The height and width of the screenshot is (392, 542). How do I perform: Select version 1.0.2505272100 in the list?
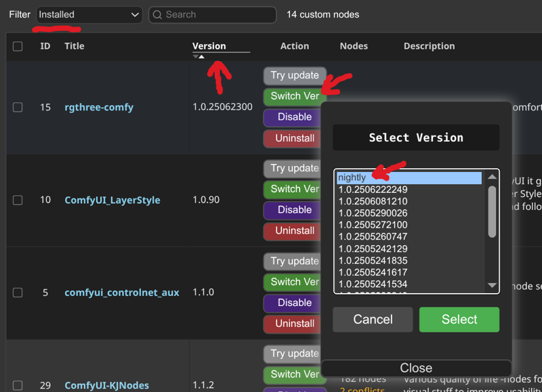(x=409, y=225)
